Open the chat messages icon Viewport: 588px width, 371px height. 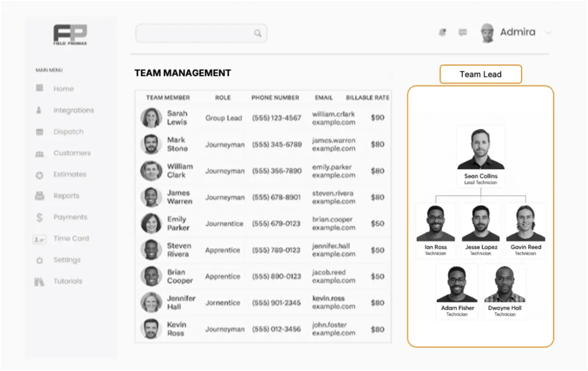pos(462,33)
